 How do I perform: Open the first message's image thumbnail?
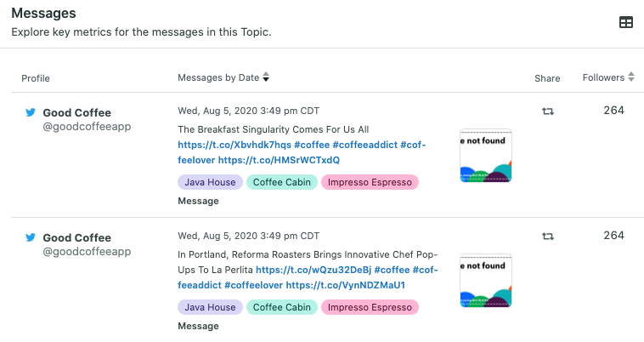pyautogui.click(x=486, y=156)
